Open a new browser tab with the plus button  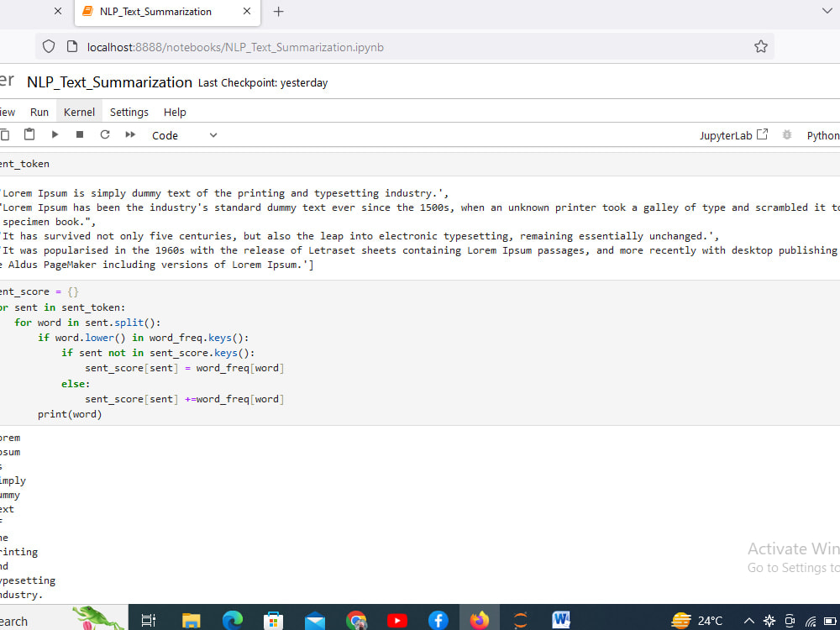coord(278,12)
